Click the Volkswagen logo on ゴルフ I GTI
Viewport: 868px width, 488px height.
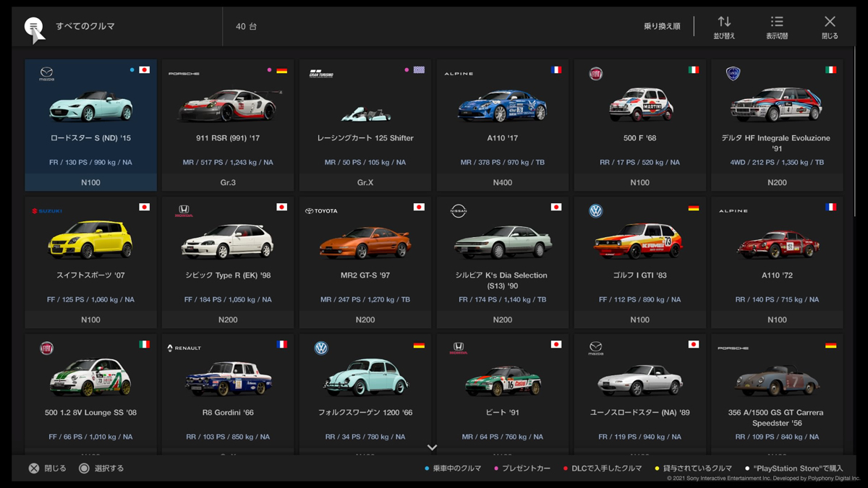pos(595,211)
